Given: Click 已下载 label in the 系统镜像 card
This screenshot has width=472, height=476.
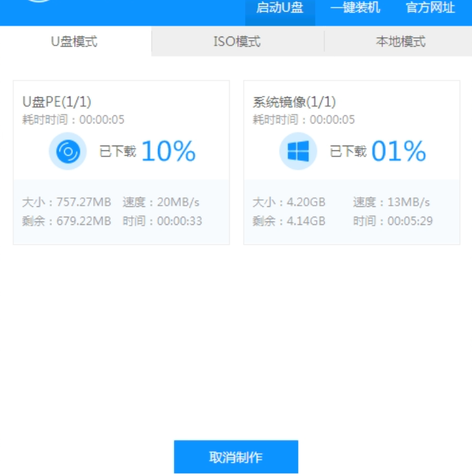Looking at the screenshot, I should [348, 151].
